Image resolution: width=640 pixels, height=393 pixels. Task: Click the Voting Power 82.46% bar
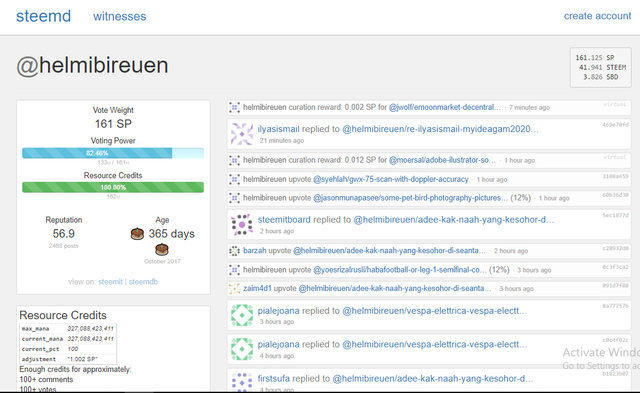coord(113,153)
